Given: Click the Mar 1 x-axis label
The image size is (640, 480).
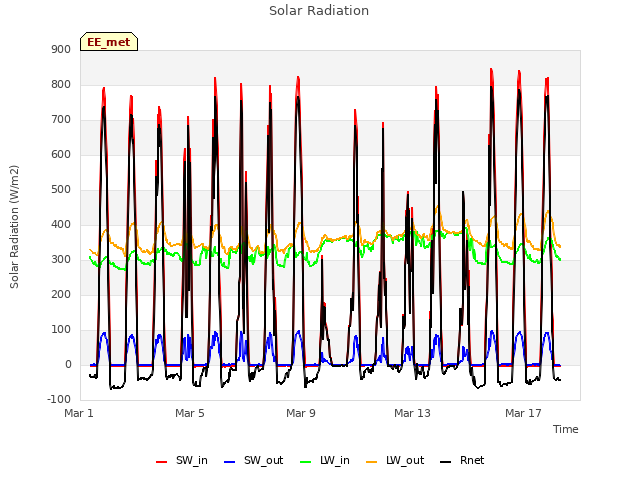Looking at the screenshot, I should point(79,413).
